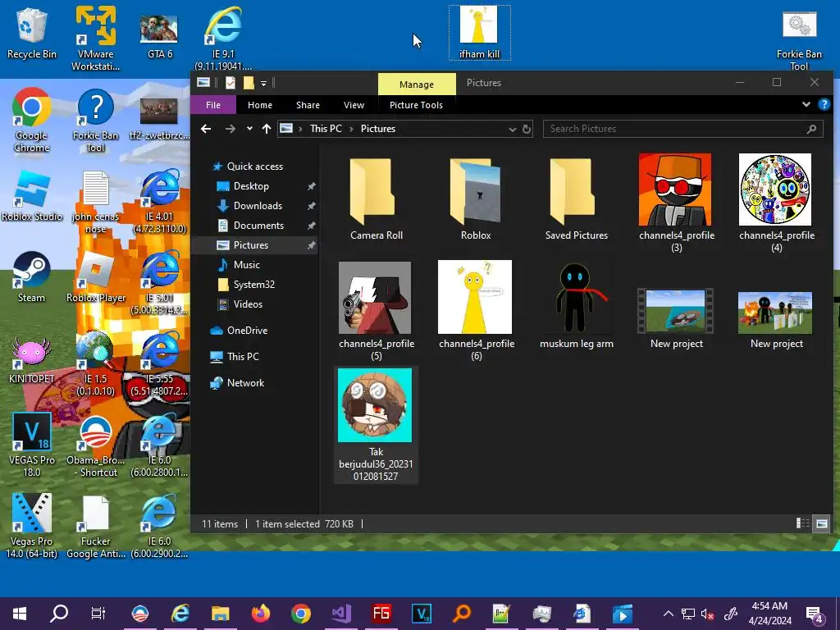Select the Vegas Pro 14.0 desktop shortcut

pos(32,526)
